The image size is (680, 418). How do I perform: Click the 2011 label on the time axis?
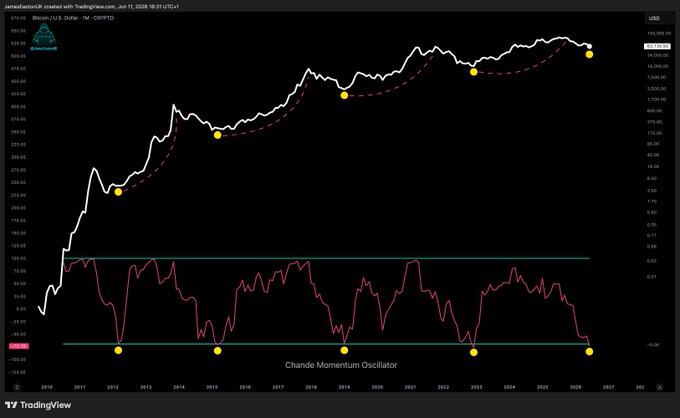coord(79,387)
